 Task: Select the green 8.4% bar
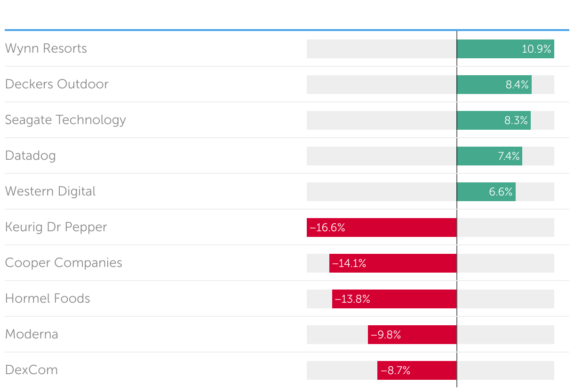[x=494, y=85]
